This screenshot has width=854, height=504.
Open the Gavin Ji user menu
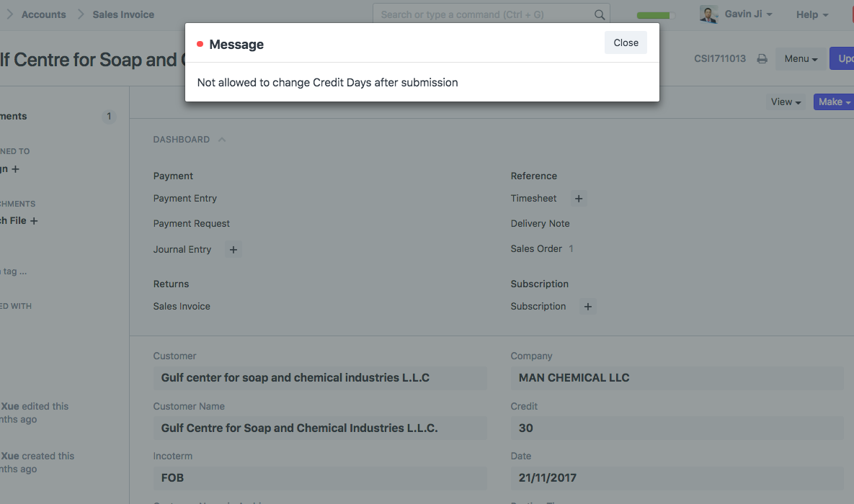pos(748,14)
